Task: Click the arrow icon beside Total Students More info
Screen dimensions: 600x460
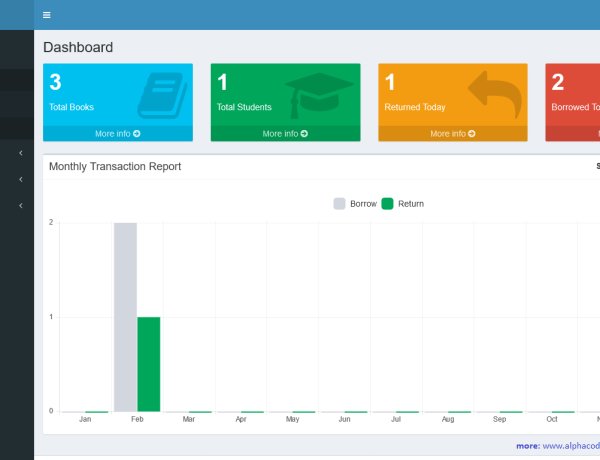Action: (304, 133)
